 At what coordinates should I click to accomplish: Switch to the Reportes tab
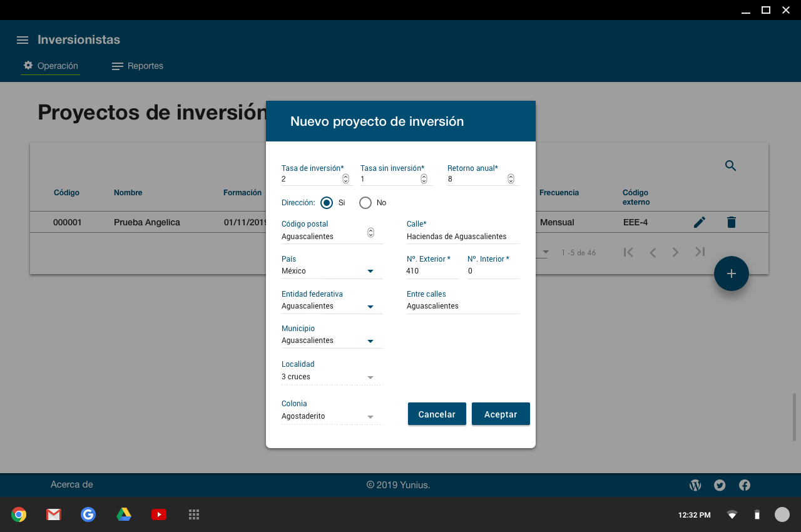tap(138, 66)
